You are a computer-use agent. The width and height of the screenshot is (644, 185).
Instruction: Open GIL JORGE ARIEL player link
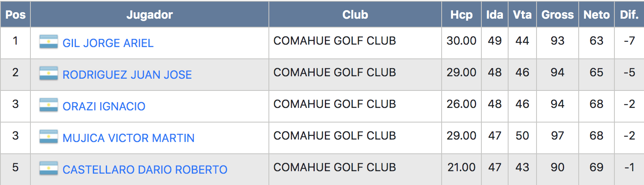(x=108, y=43)
